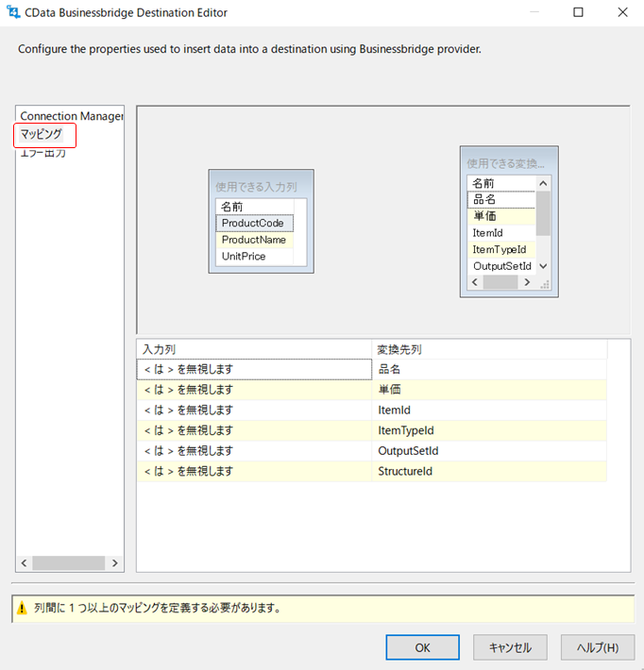Open input column dropdown for 品名 row
Image resolution: width=644 pixels, height=670 pixels.
click(x=254, y=369)
